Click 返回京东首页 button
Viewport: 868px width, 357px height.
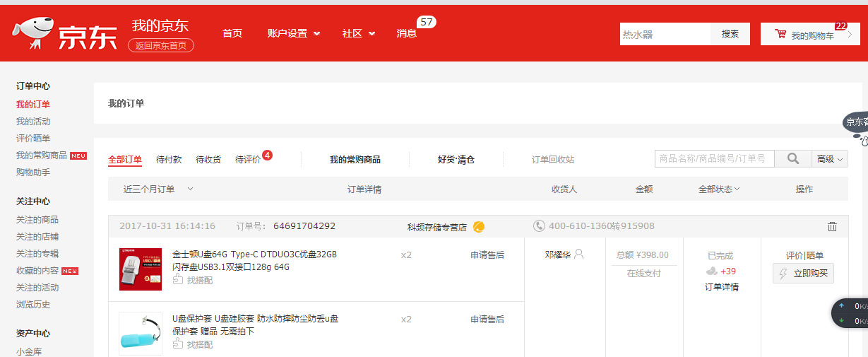161,45
